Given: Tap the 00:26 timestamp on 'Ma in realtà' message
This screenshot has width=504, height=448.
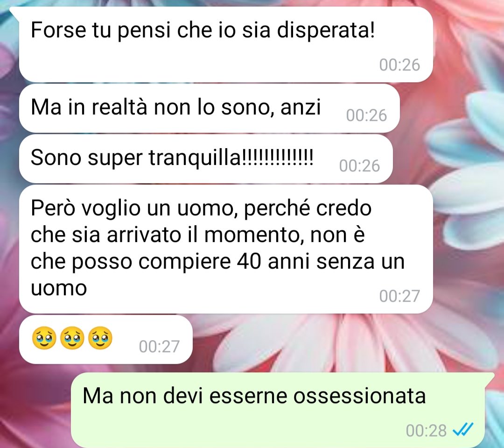Looking at the screenshot, I should pos(366,115).
